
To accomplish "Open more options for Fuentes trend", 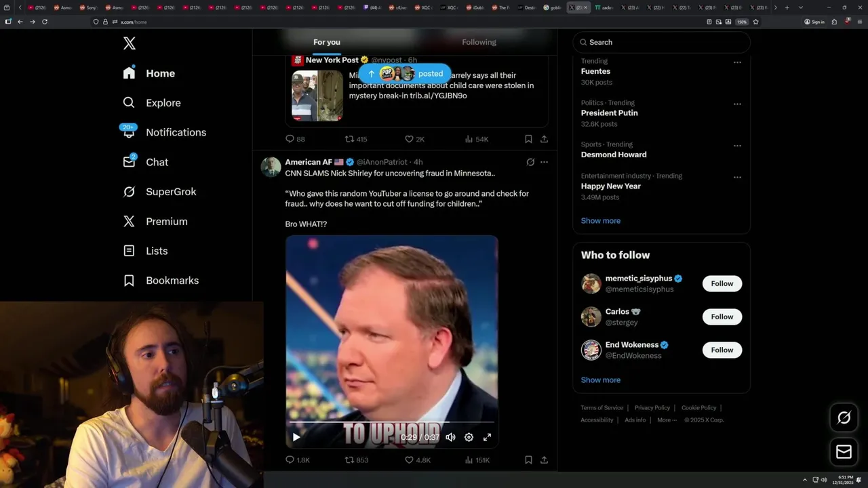I will coord(737,62).
